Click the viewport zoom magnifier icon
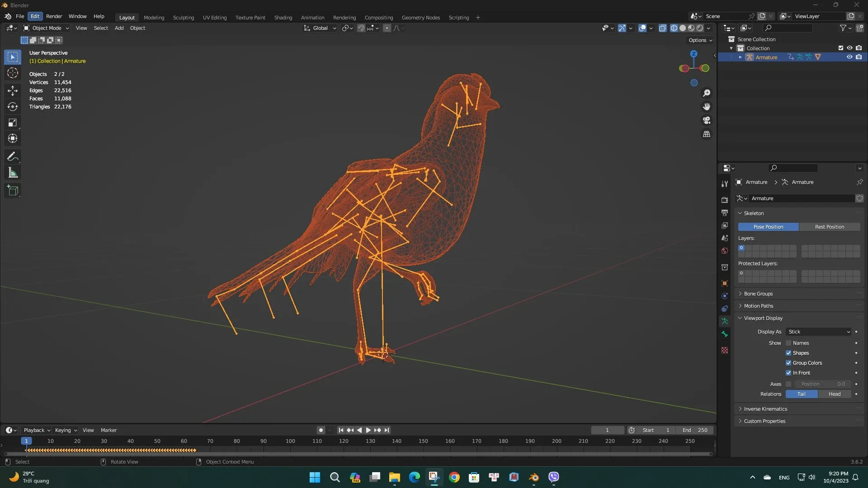 707,93
